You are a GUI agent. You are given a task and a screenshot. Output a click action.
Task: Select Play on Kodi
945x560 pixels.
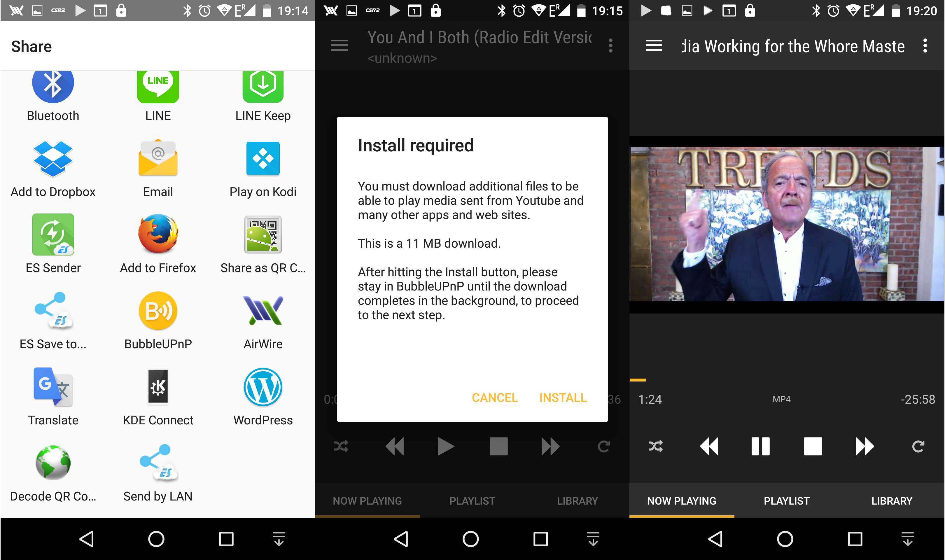263,158
